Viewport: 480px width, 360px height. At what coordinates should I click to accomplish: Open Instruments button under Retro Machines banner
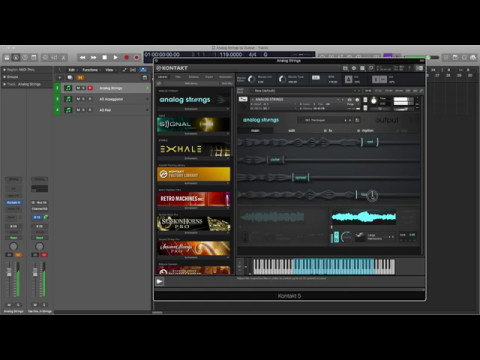(191, 208)
